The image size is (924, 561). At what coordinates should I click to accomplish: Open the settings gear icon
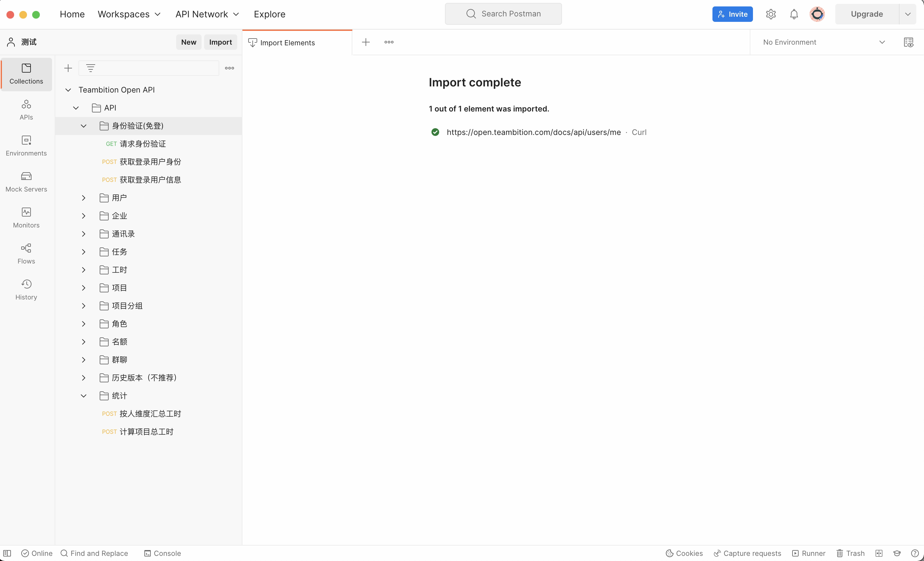[770, 14]
